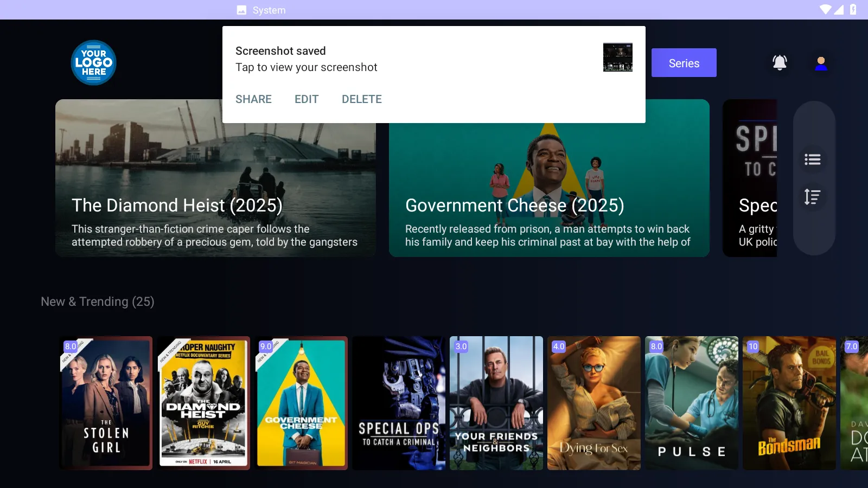This screenshot has height=488, width=868.
Task: Click the 4.0 rating badge on Dying For Sex
Action: (x=559, y=346)
